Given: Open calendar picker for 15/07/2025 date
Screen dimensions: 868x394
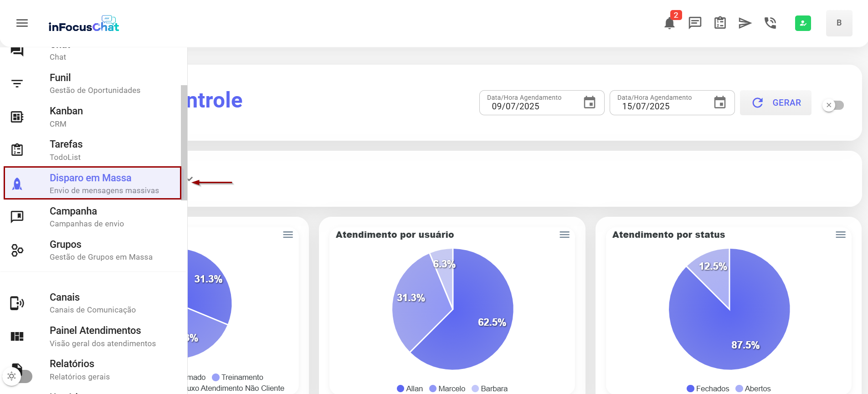Looking at the screenshot, I should [719, 102].
